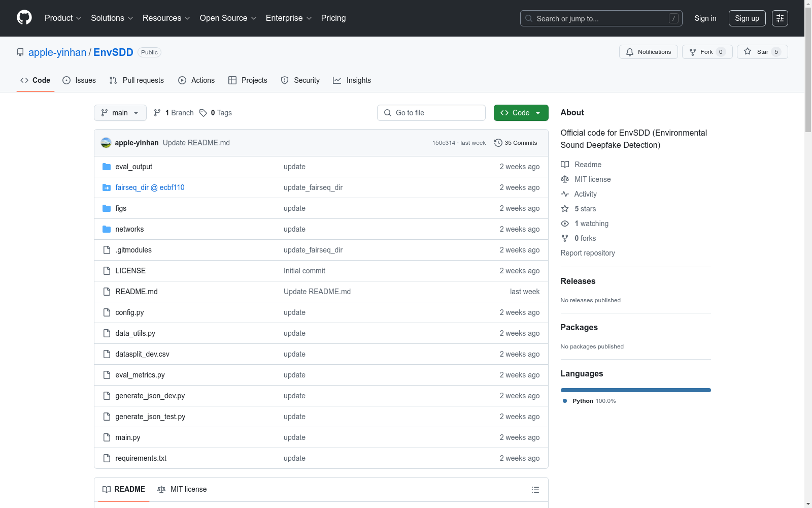Select the README tab in file viewer

pos(124,489)
